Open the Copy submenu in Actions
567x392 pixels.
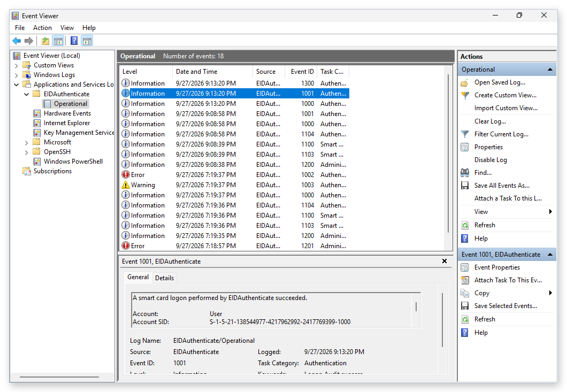507,293
